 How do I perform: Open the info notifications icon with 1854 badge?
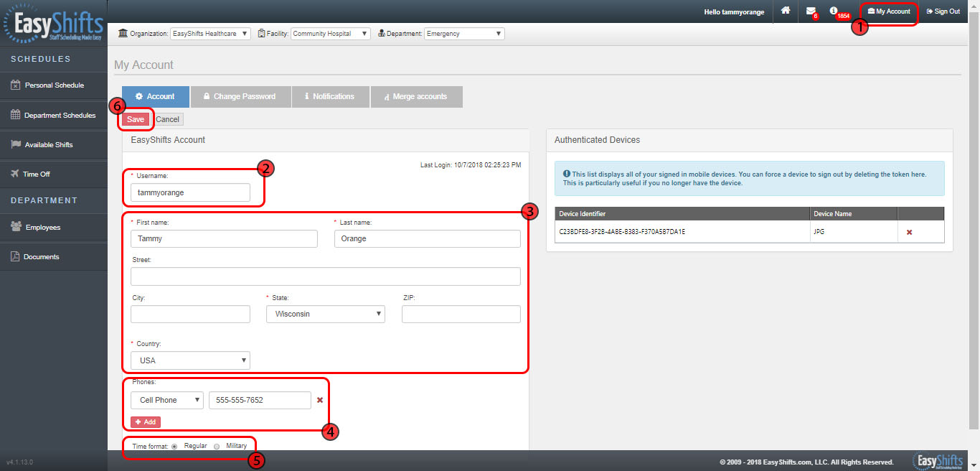pos(834,11)
